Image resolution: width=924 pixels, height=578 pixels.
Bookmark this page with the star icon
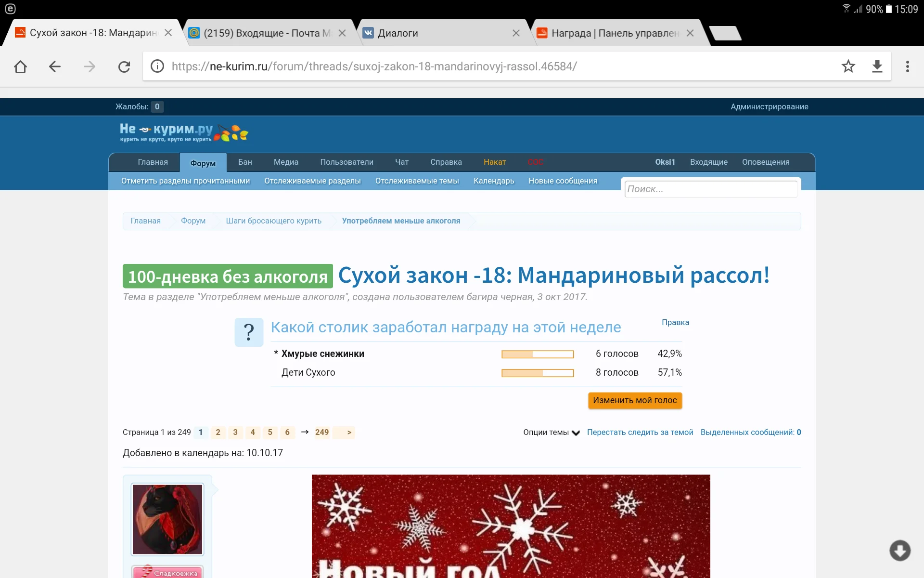pyautogui.click(x=848, y=66)
